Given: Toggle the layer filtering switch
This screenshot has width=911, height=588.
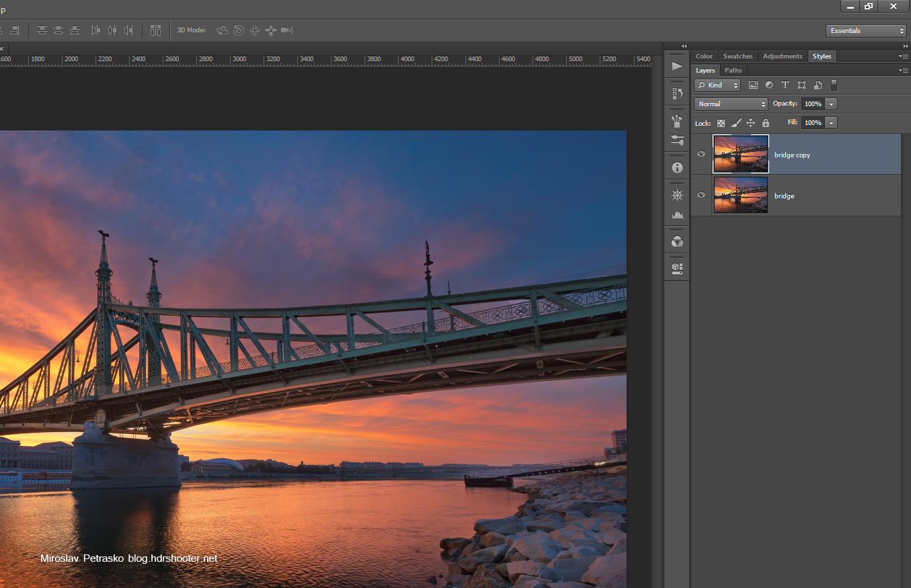Looking at the screenshot, I should pos(834,85).
